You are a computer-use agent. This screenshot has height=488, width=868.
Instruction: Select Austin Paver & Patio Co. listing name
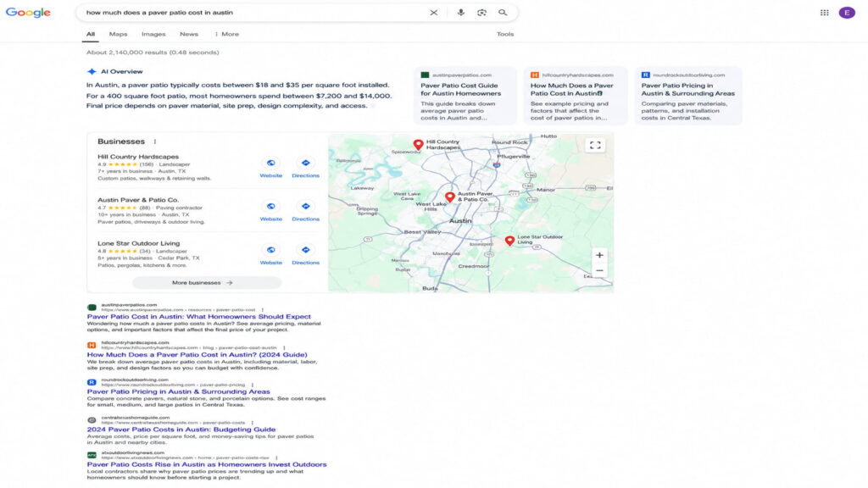[138, 200]
